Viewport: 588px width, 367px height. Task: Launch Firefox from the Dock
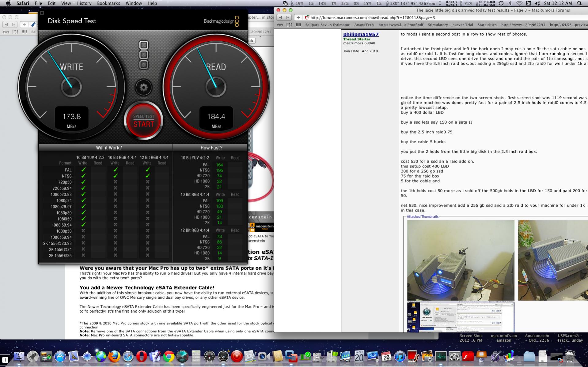[x=114, y=356]
